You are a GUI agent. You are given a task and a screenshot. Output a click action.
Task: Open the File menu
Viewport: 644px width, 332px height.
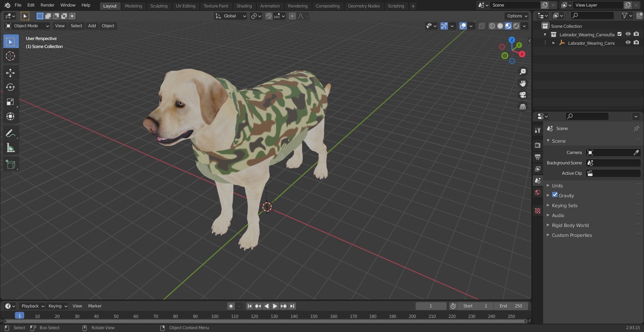point(18,5)
